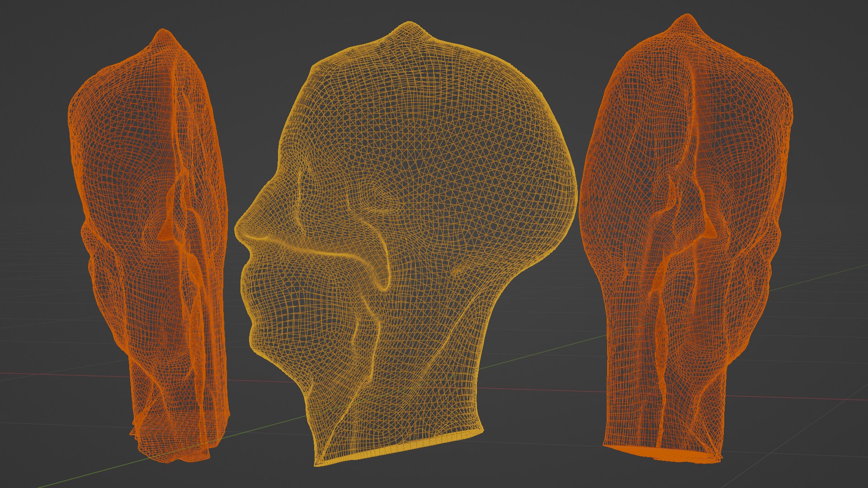Image resolution: width=868 pixels, height=488 pixels.
Task: Select the orange head wireframe on the right
Action: point(686,239)
